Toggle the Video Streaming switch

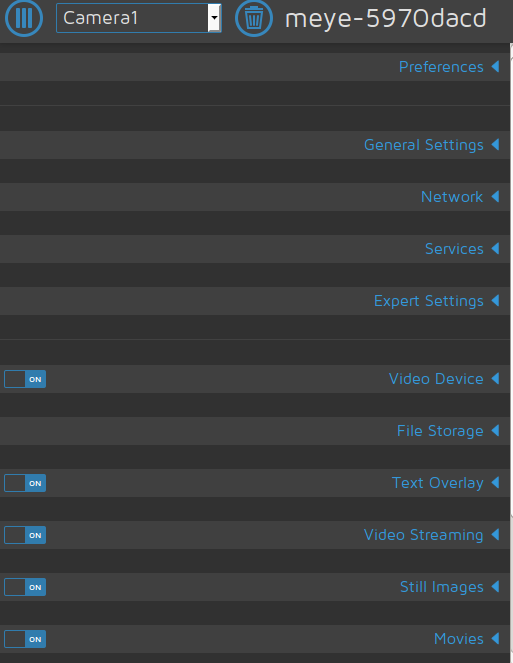click(x=25, y=535)
